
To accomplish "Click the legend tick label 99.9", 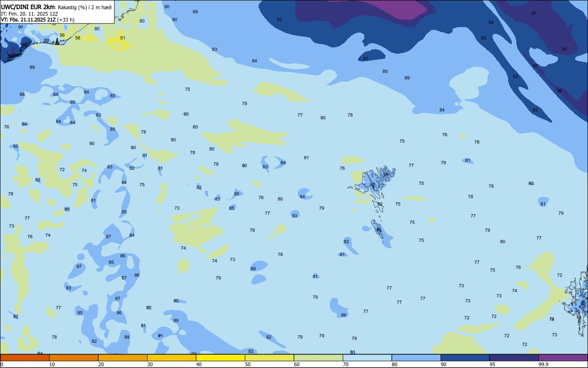I will coord(543,364).
